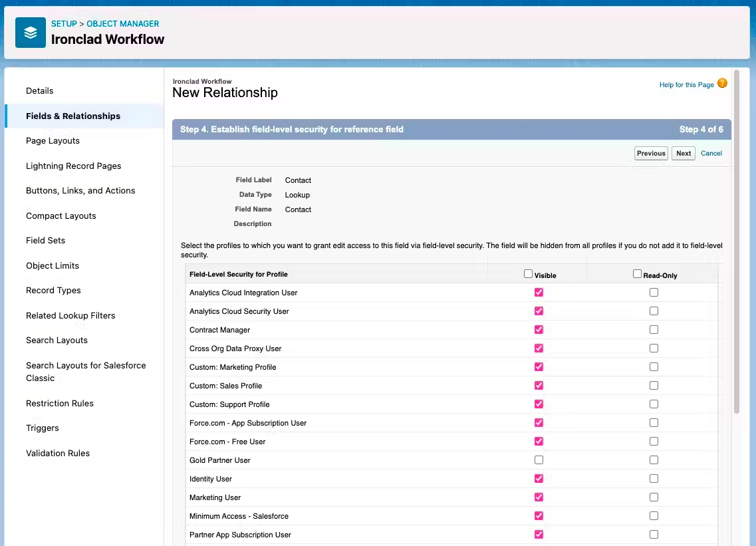The width and height of the screenshot is (756, 546).
Task: Check Read-Only for Contract Manager
Action: 654,329
